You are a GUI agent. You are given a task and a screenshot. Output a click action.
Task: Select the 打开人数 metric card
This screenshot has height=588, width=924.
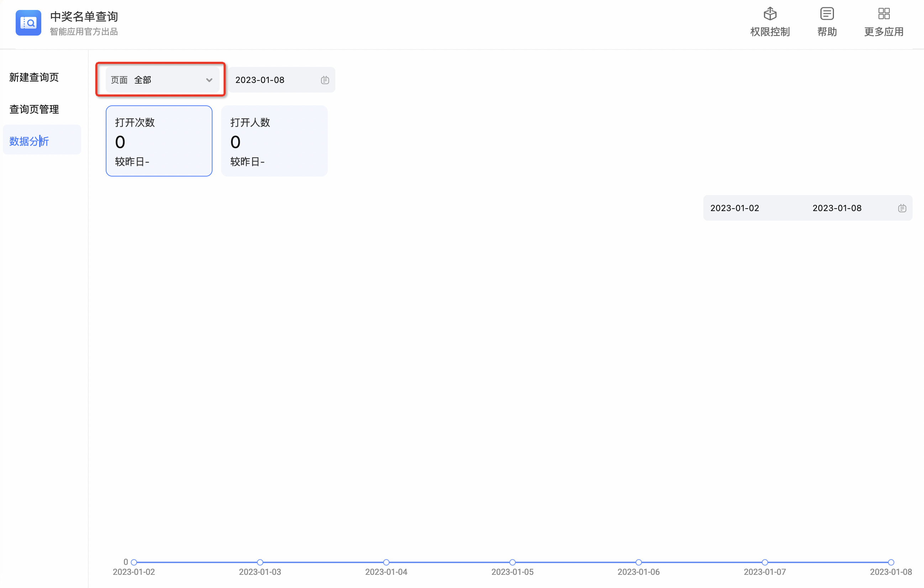click(274, 141)
